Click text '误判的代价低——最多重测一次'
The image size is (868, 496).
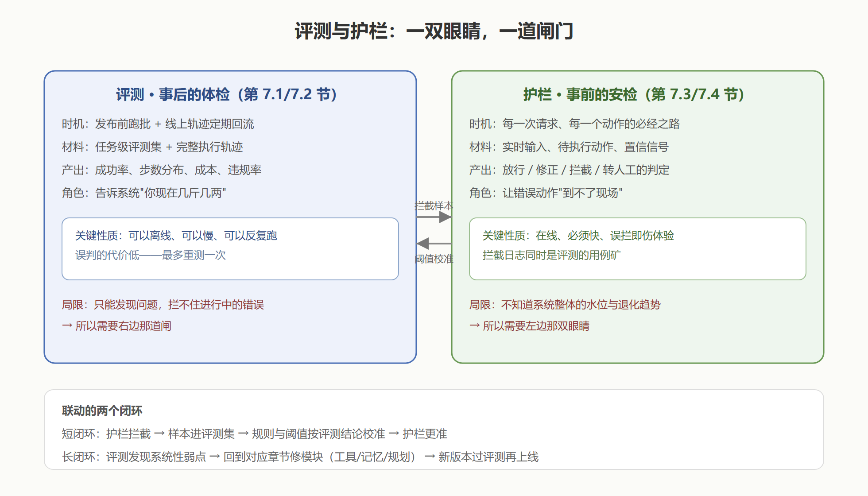pos(151,255)
